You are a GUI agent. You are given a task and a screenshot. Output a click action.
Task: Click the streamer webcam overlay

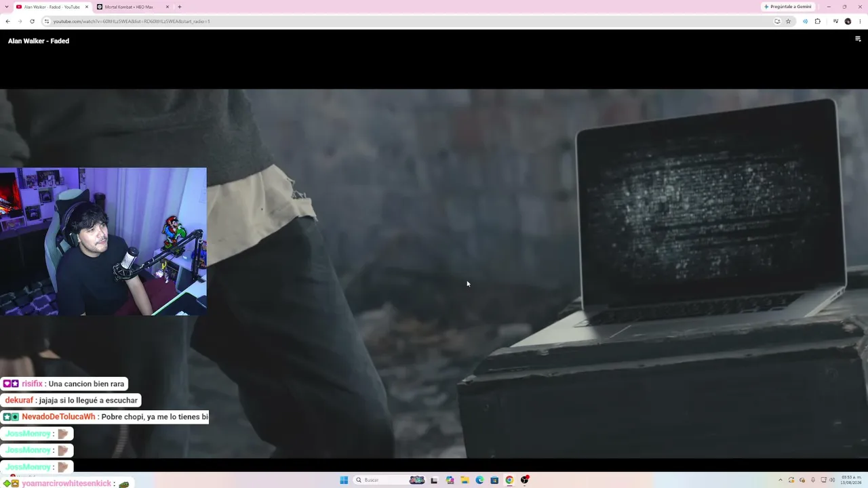pyautogui.click(x=103, y=241)
